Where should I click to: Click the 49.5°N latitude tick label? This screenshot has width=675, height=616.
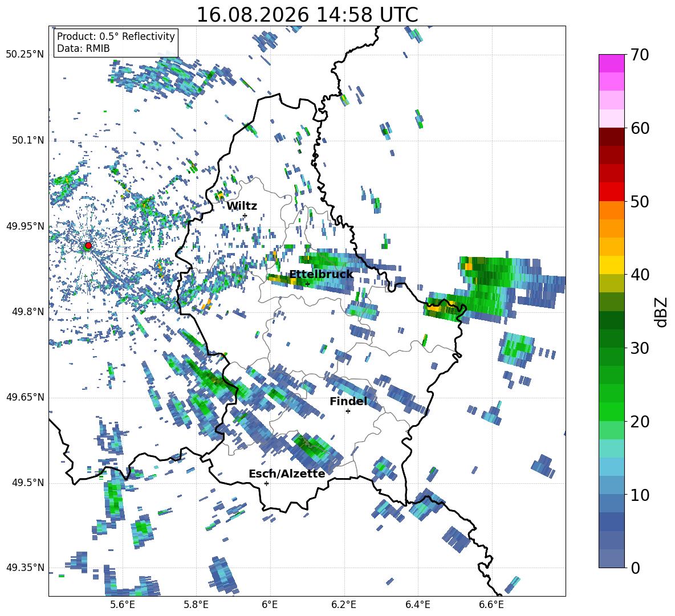tap(27, 483)
